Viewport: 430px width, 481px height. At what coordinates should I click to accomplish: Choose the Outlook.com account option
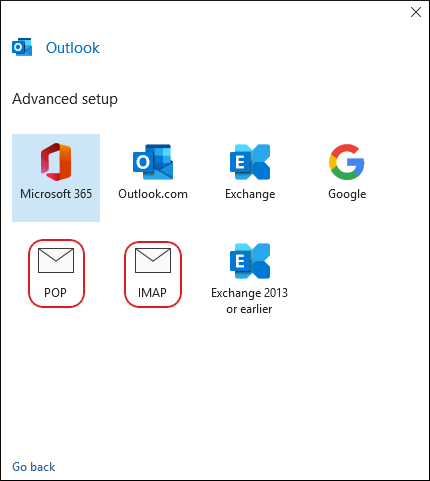[x=153, y=172]
